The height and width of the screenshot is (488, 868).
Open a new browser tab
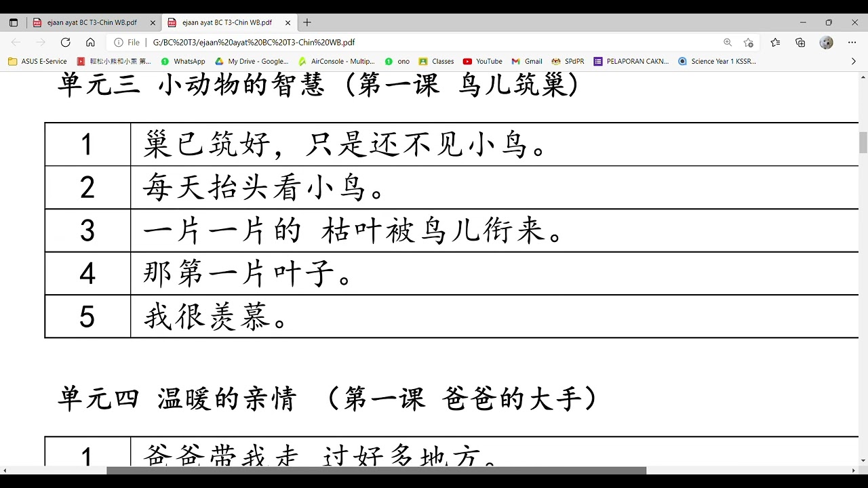[x=307, y=22]
